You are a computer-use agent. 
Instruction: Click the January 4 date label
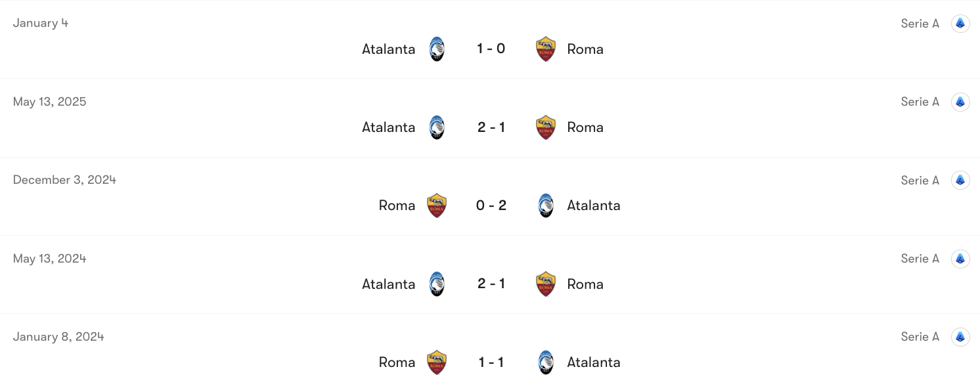[40, 23]
